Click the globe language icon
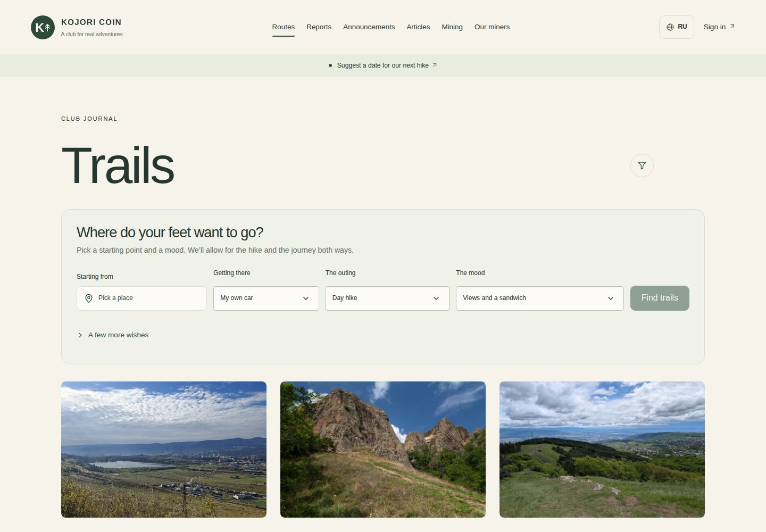This screenshot has width=766, height=532. point(670,27)
